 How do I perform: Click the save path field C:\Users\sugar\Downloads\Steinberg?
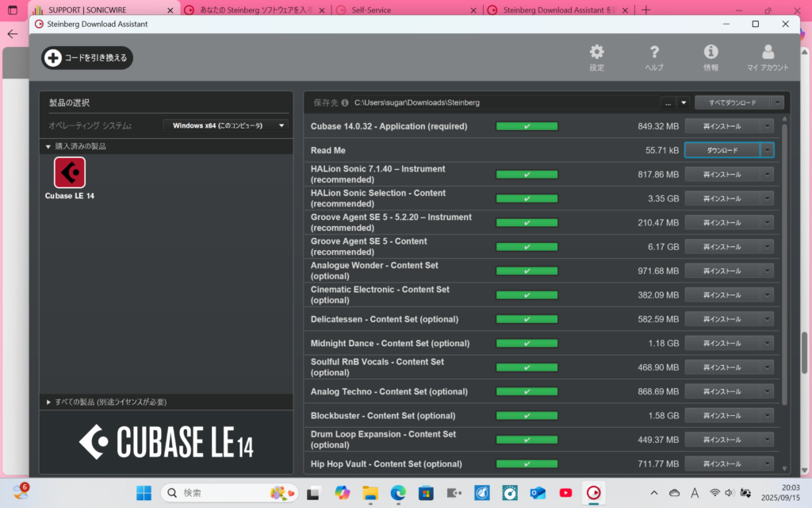click(504, 102)
